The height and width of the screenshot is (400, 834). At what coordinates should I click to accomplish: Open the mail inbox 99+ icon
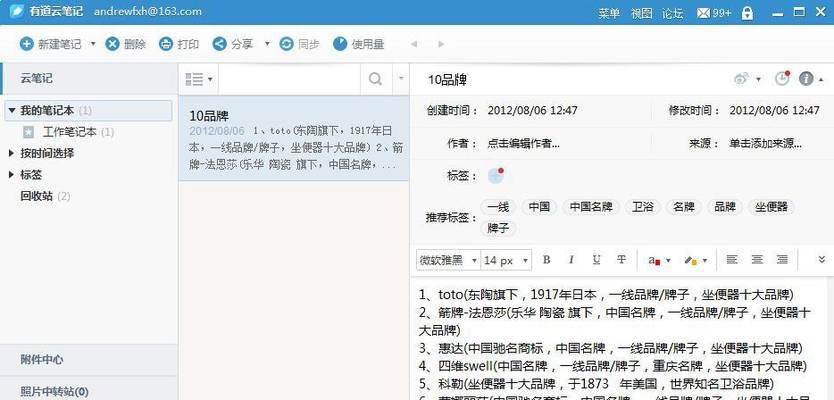(x=714, y=13)
